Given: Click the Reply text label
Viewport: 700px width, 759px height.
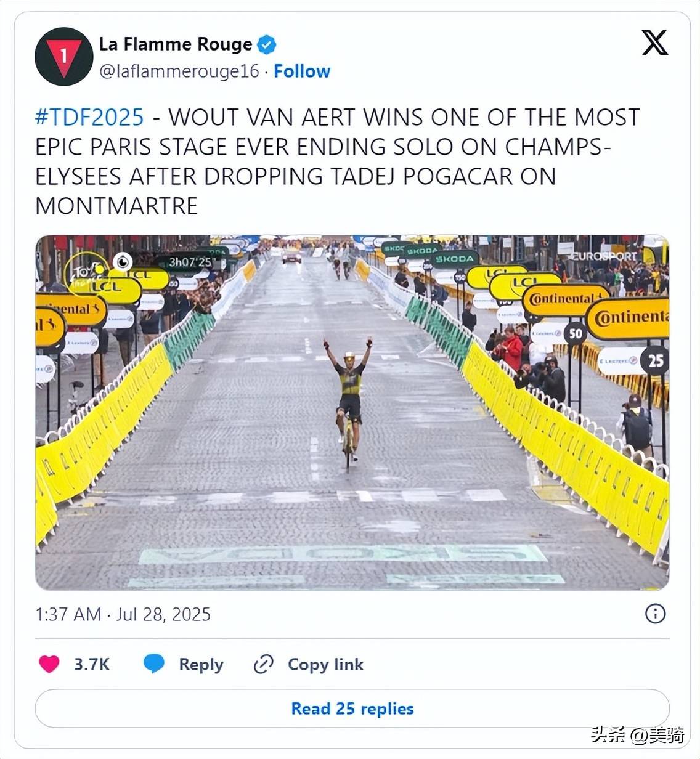Looking at the screenshot, I should pyautogui.click(x=201, y=664).
